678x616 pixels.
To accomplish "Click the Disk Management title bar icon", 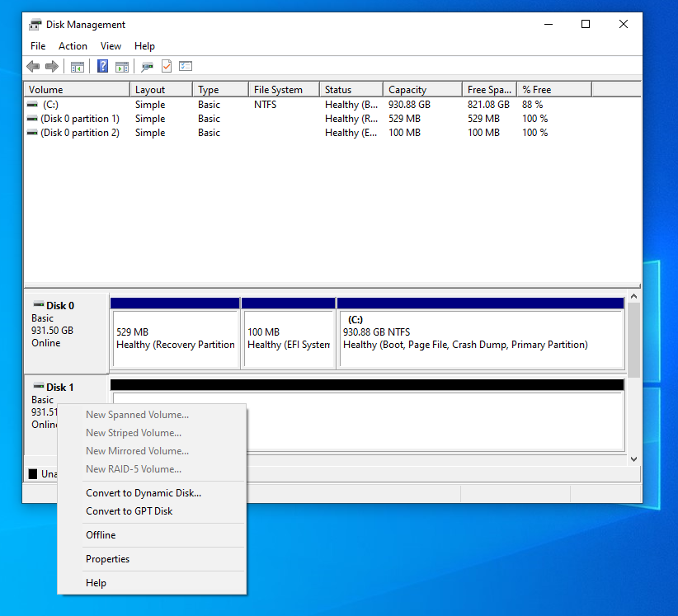I will [35, 24].
